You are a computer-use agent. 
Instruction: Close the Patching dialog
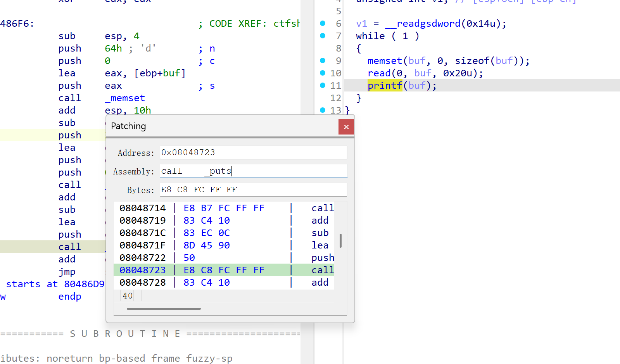tap(346, 127)
